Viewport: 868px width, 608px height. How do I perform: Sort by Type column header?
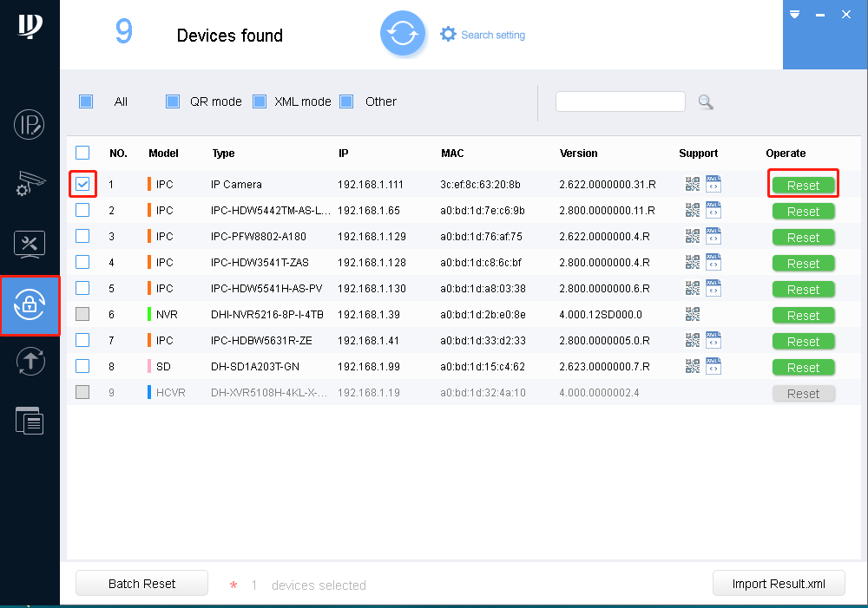click(x=223, y=154)
